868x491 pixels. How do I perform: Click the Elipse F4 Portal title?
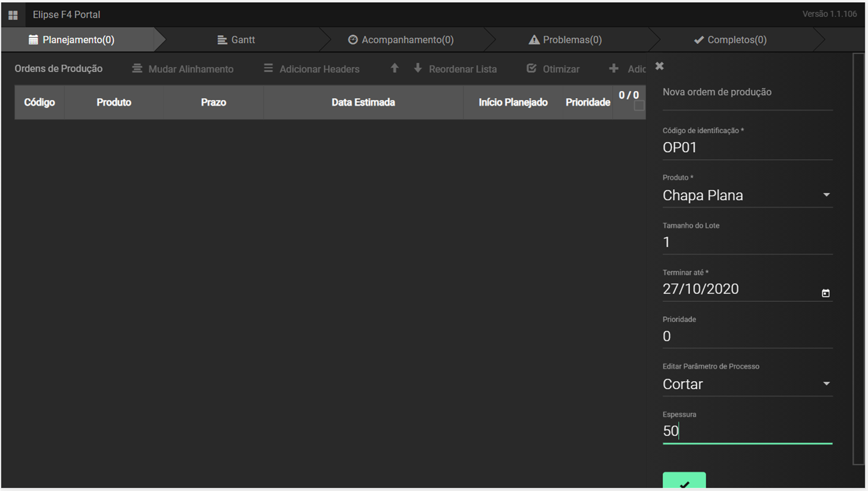tap(66, 14)
